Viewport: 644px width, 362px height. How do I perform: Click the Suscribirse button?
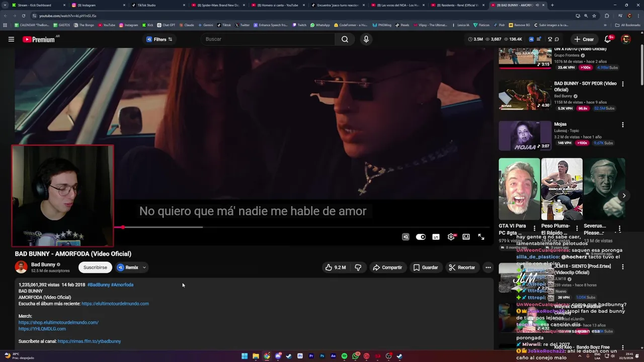point(95,267)
